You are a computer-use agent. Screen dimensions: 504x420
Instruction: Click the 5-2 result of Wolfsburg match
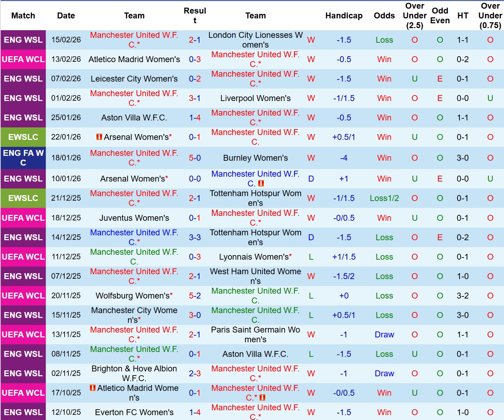click(x=195, y=296)
